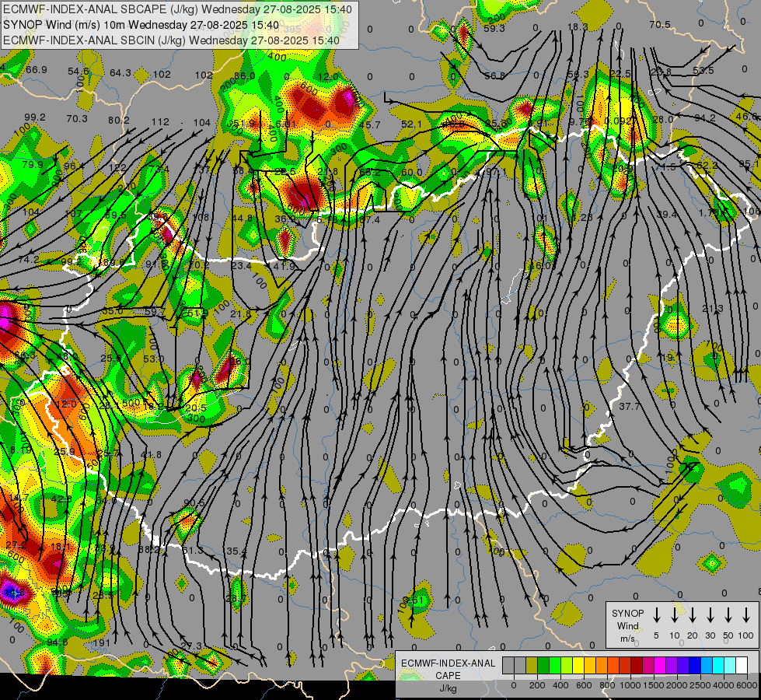Click the title line 'ECMWF-INDEX-ANAL SBCAPE (J/kg)'
The width and height of the screenshot is (761, 700).
click(102, 9)
